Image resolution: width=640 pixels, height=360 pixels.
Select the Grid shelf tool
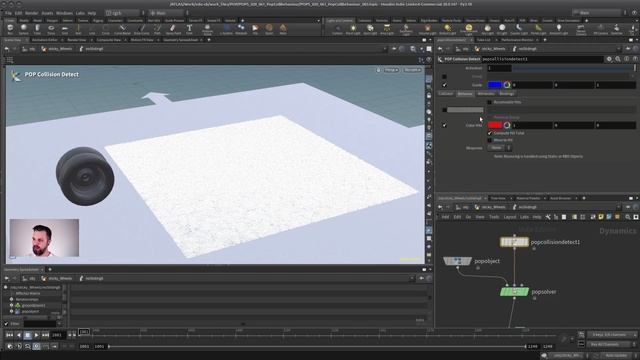[64, 29]
